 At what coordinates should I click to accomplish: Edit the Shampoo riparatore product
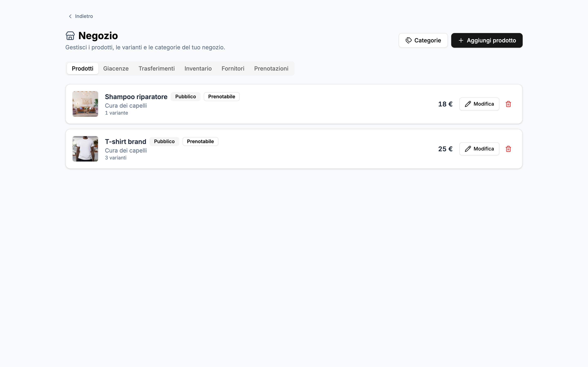(479, 104)
